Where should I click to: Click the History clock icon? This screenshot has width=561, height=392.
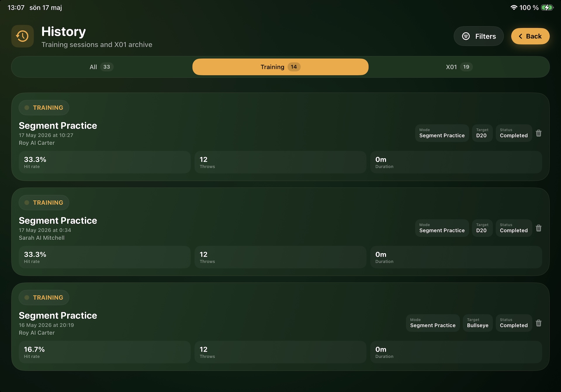(x=22, y=36)
